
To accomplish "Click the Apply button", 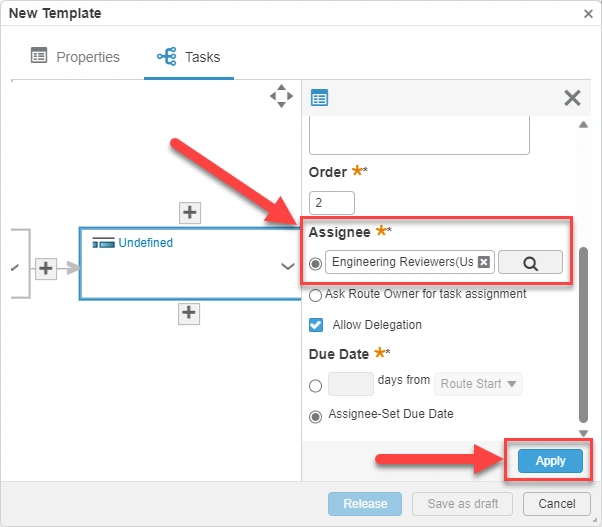I will (550, 461).
